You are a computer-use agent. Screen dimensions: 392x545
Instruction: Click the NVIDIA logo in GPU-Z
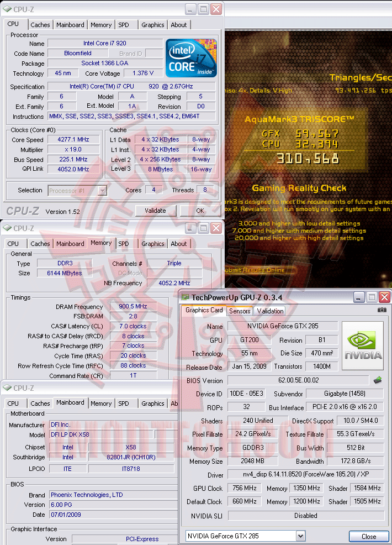(363, 345)
